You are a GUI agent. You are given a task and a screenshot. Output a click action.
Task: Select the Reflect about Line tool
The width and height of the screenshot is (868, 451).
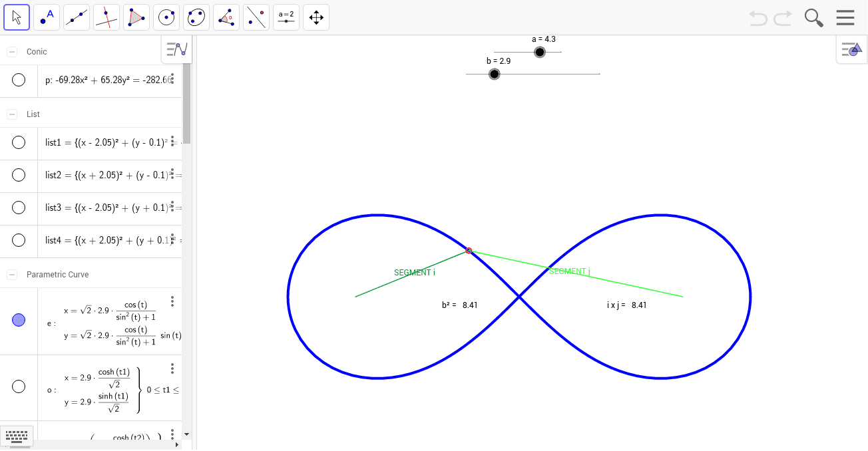click(256, 17)
